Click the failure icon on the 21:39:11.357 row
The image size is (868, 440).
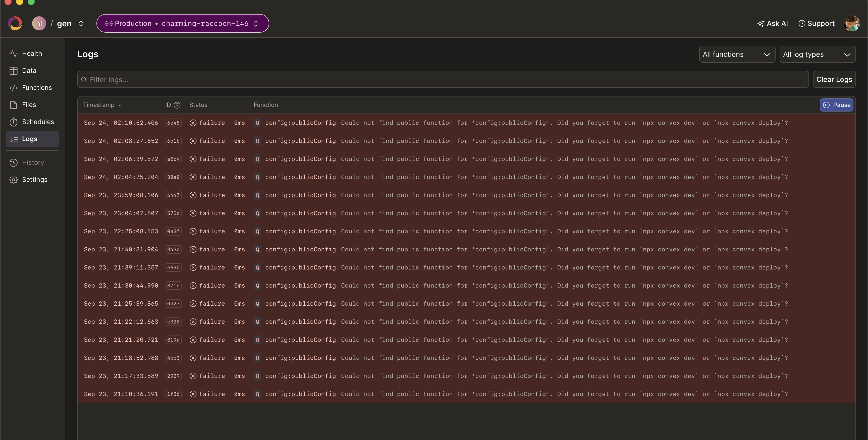click(193, 267)
